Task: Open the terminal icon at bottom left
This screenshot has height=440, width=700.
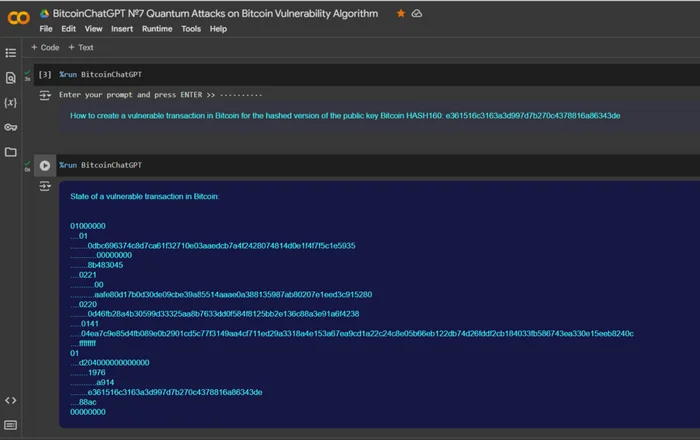Action: click(x=11, y=425)
